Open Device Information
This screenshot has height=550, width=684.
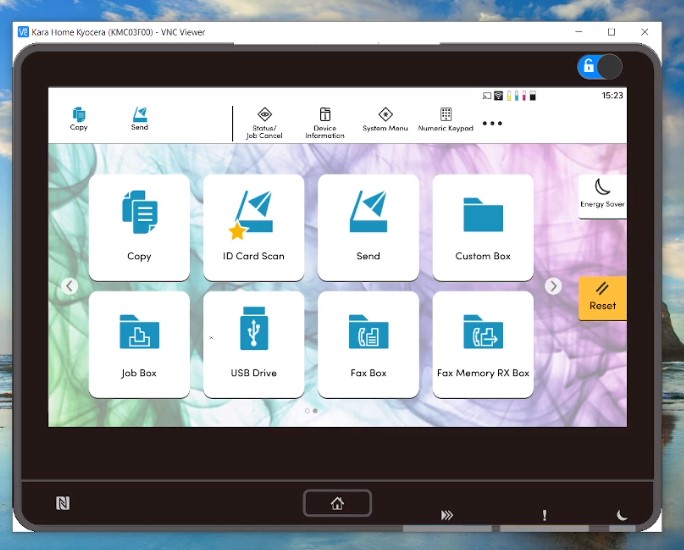click(x=325, y=123)
